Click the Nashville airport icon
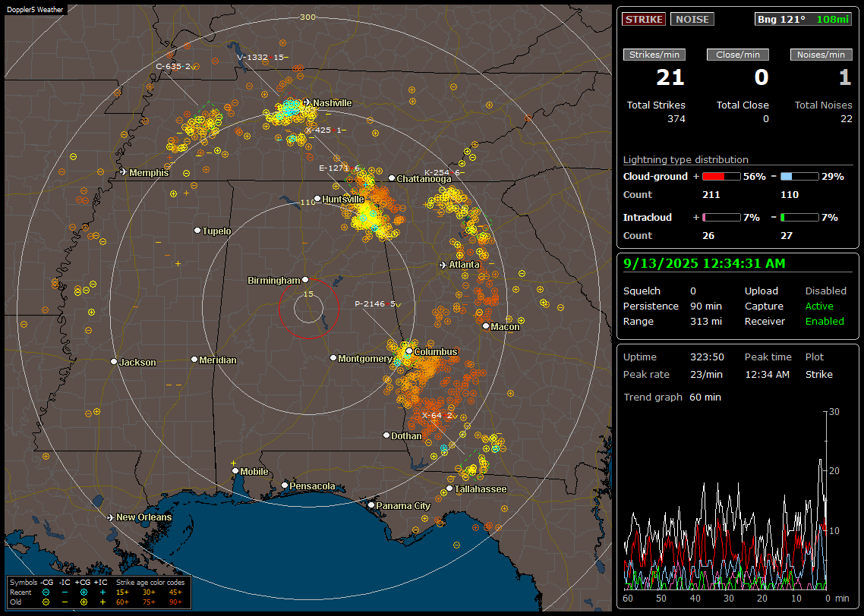864x616 pixels. [x=307, y=102]
